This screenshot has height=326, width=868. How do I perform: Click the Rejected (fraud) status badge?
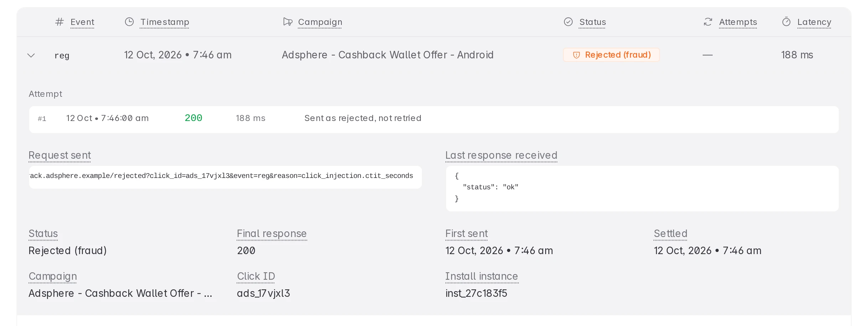611,55
